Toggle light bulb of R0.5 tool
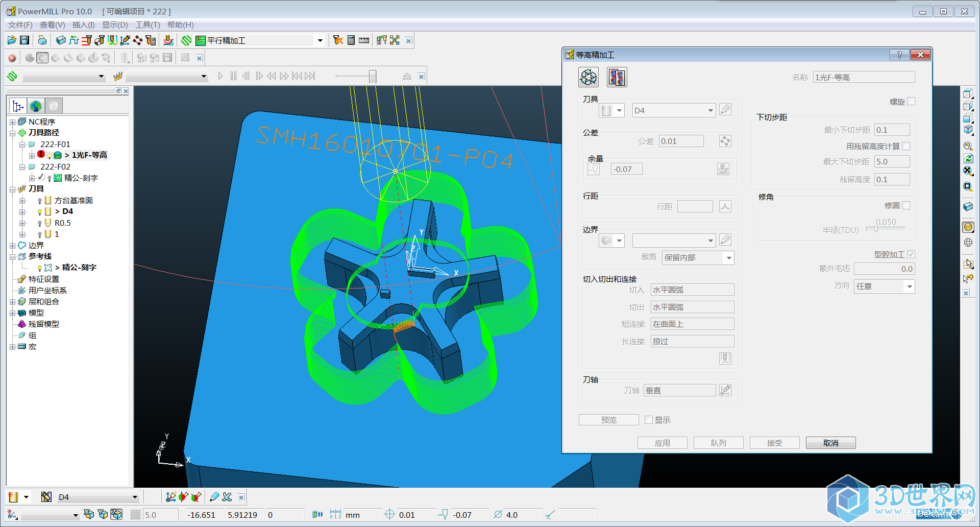Image resolution: width=980 pixels, height=527 pixels. click(40, 223)
